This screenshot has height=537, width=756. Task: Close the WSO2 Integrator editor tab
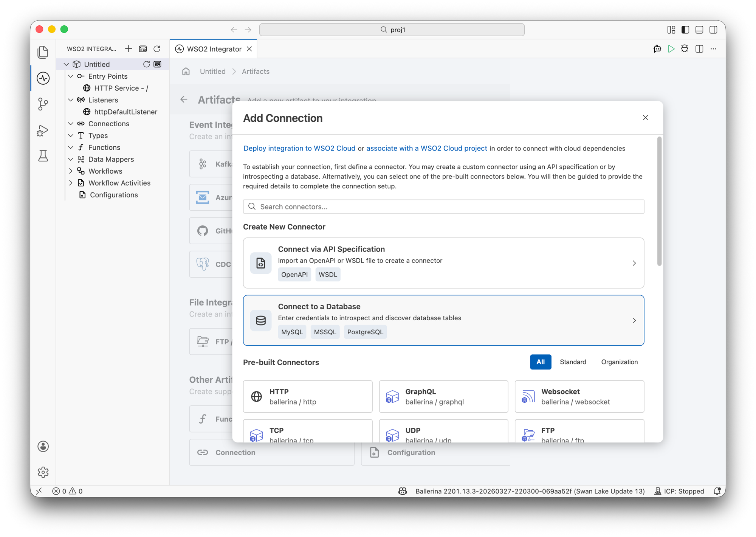[x=249, y=49]
